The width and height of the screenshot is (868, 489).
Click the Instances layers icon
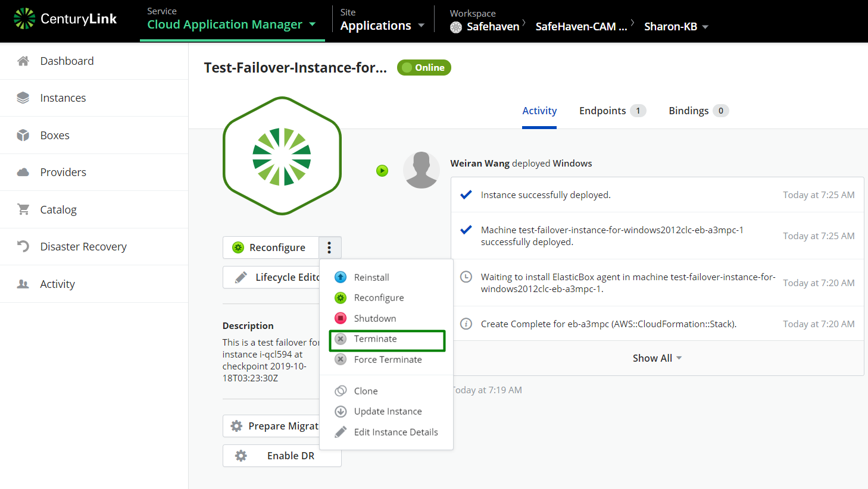pyautogui.click(x=23, y=98)
